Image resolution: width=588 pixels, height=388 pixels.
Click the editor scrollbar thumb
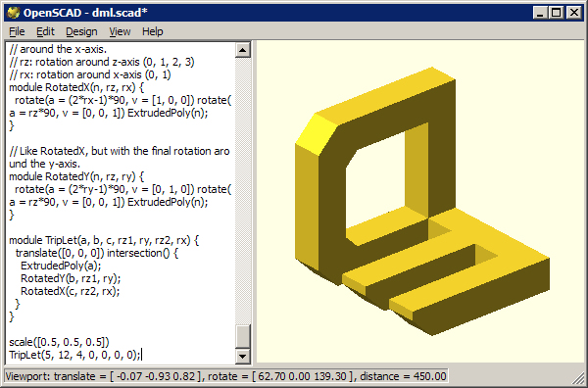tap(243, 336)
